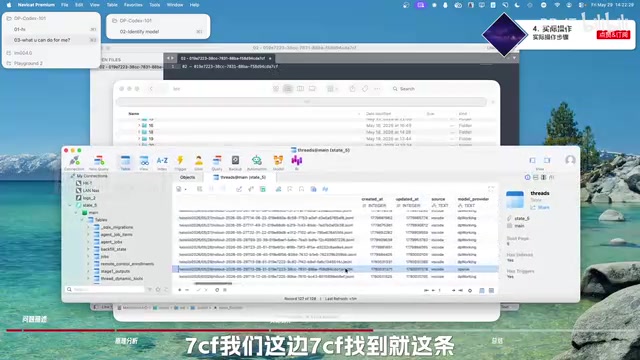Select the LAN Nas connection
Viewport: 640px width, 360px height.
coord(88,191)
